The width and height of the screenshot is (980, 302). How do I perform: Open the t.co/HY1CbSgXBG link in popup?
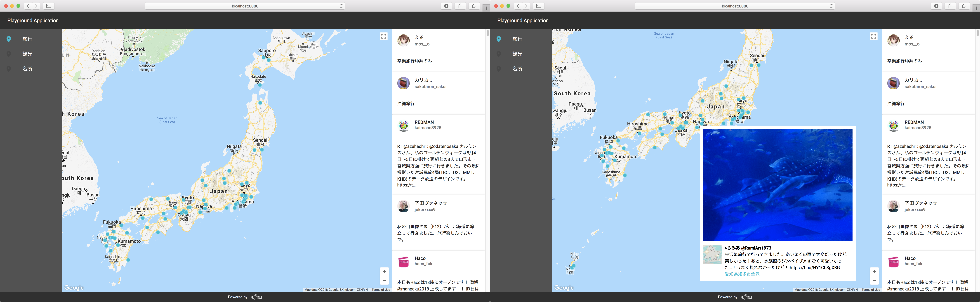(x=815, y=267)
